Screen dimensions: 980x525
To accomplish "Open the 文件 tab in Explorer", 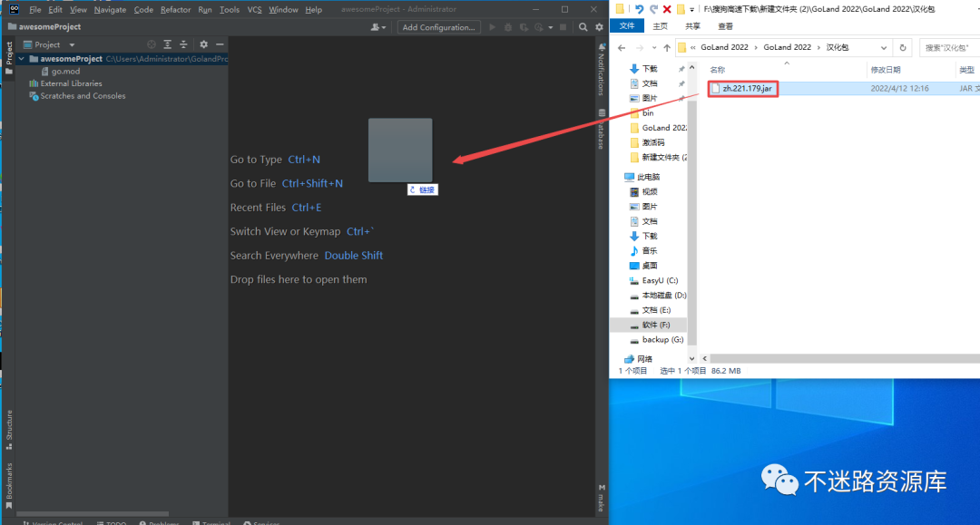I will point(627,25).
